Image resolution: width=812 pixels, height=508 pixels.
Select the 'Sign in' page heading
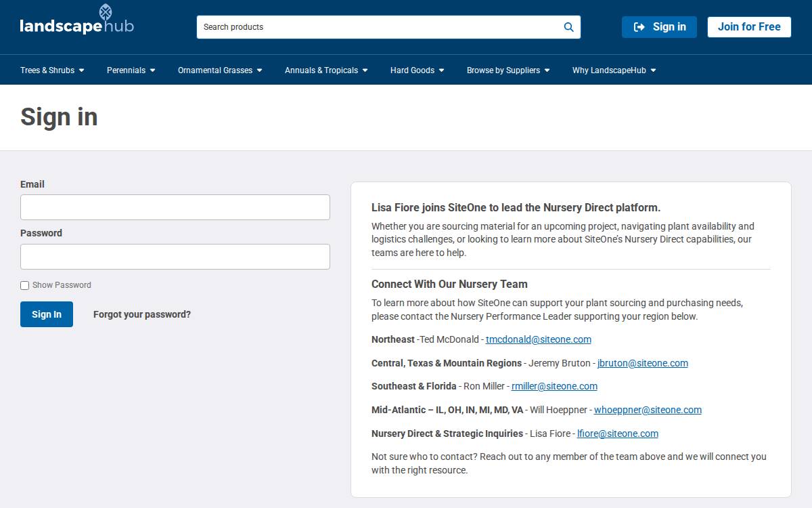pos(59,117)
